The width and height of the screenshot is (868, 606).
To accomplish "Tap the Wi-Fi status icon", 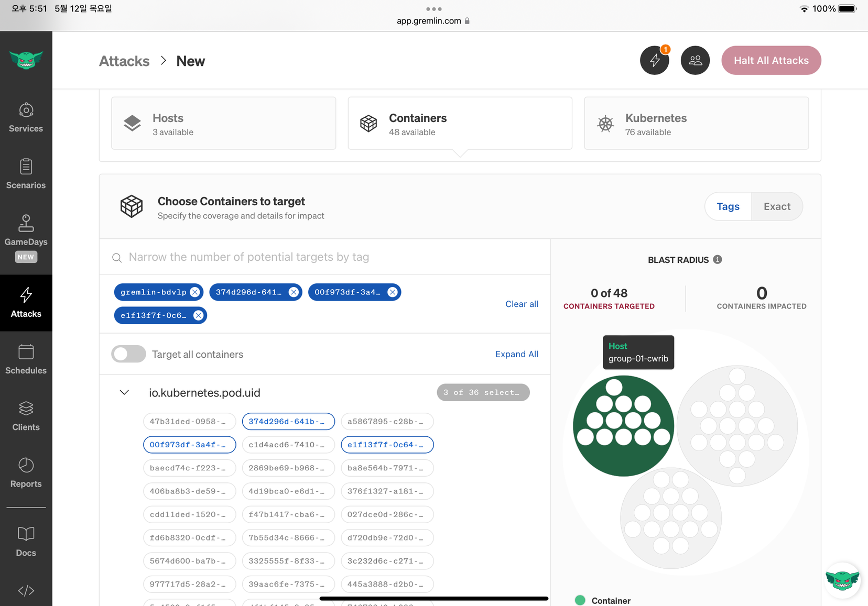I will click(x=804, y=9).
